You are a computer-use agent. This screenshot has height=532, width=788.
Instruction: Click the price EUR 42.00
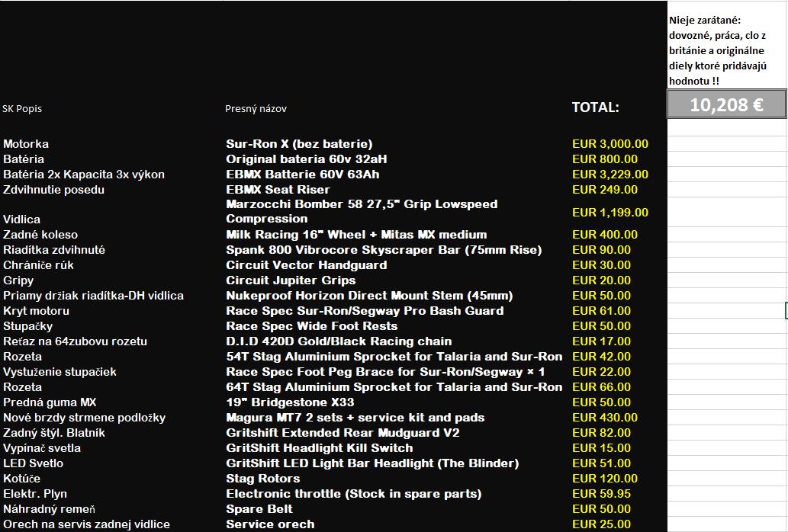pos(602,357)
